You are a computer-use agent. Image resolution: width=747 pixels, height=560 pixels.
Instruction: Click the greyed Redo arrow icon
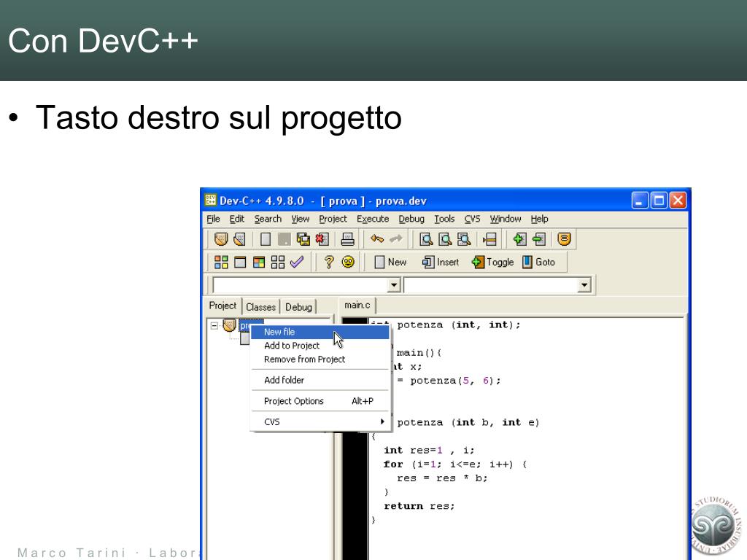[396, 239]
